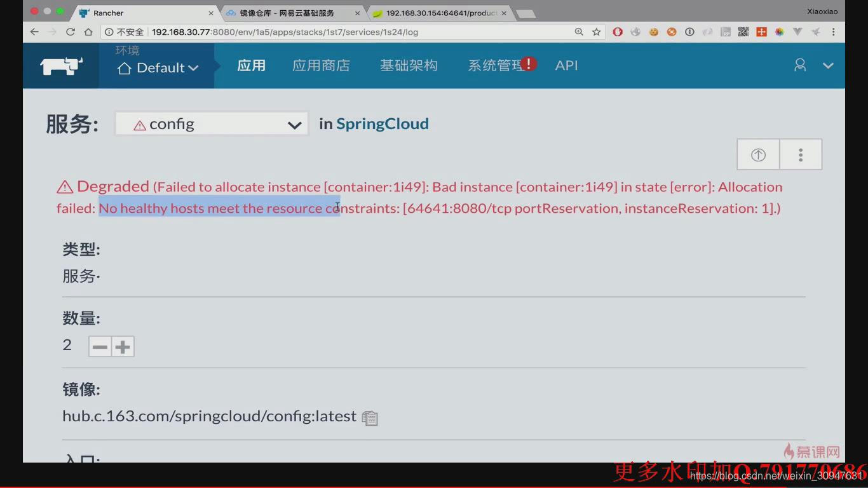Copy the image name to clipboard
The width and height of the screenshot is (868, 488).
click(x=370, y=417)
